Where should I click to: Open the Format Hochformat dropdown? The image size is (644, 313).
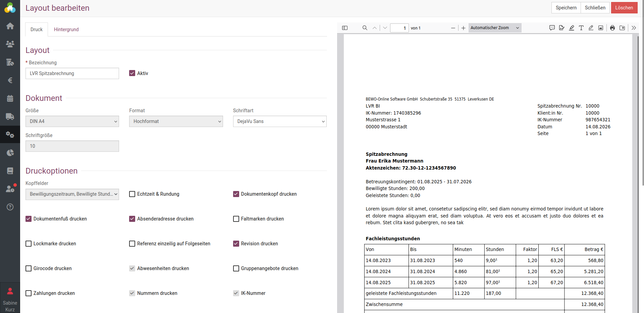176,121
